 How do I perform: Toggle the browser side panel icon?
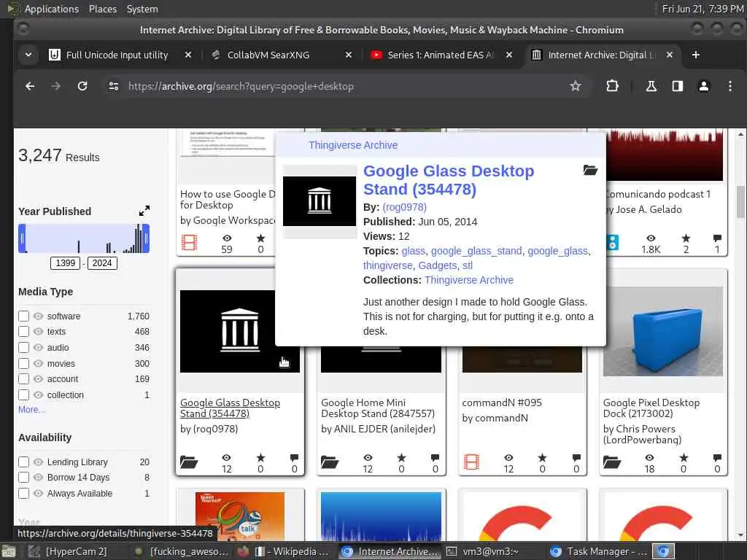click(677, 86)
